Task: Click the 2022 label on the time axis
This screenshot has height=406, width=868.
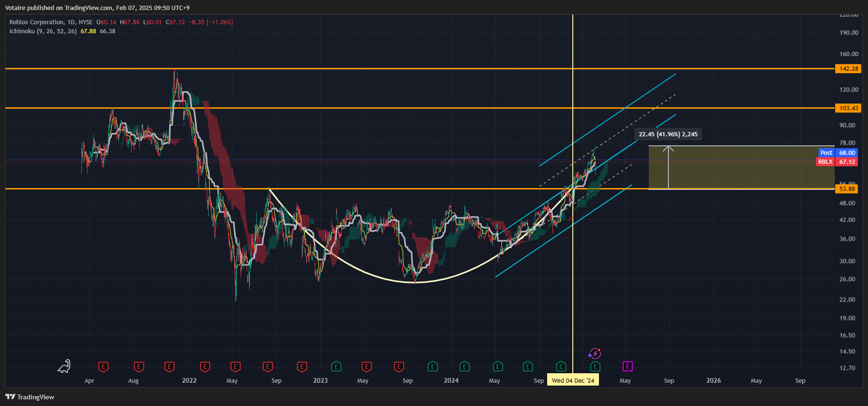Action: tap(189, 381)
